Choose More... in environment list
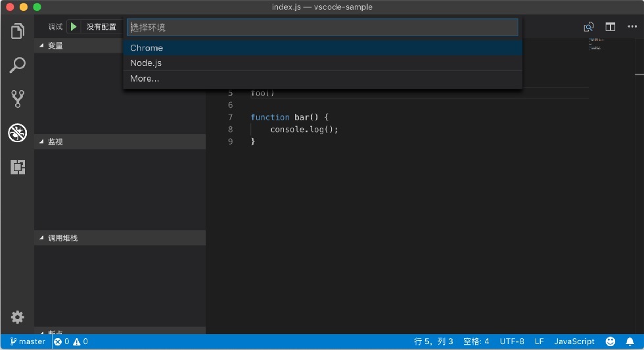The image size is (644, 350). (323, 78)
